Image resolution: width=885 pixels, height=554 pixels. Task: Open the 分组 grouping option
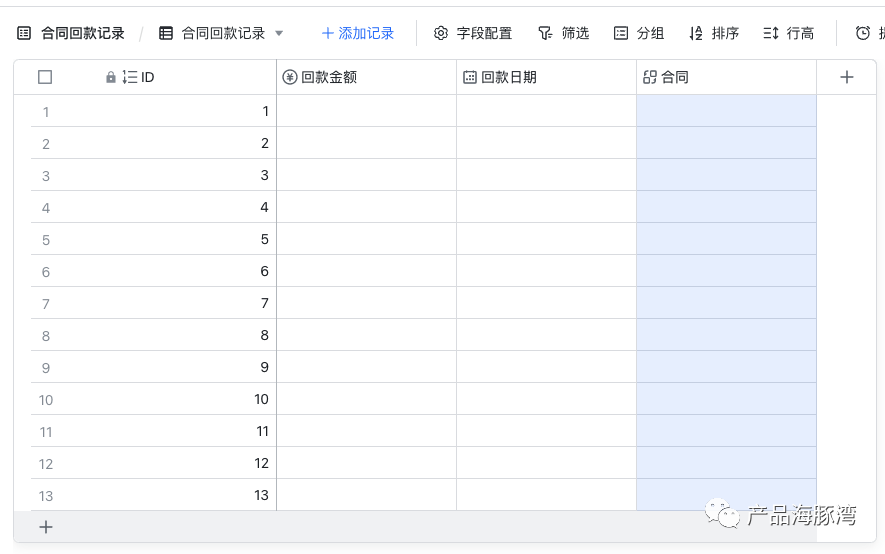tap(639, 33)
